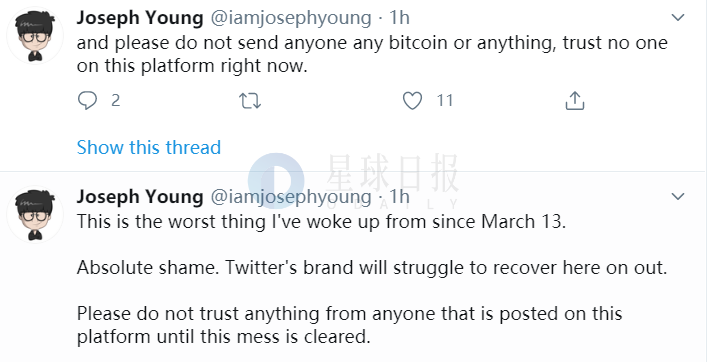The height and width of the screenshot is (362, 707).
Task: Click the reply speech bubble icon
Action: click(87, 101)
